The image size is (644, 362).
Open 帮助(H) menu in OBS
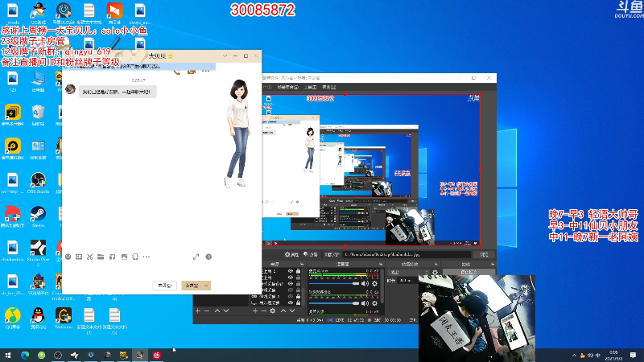coord(329,87)
